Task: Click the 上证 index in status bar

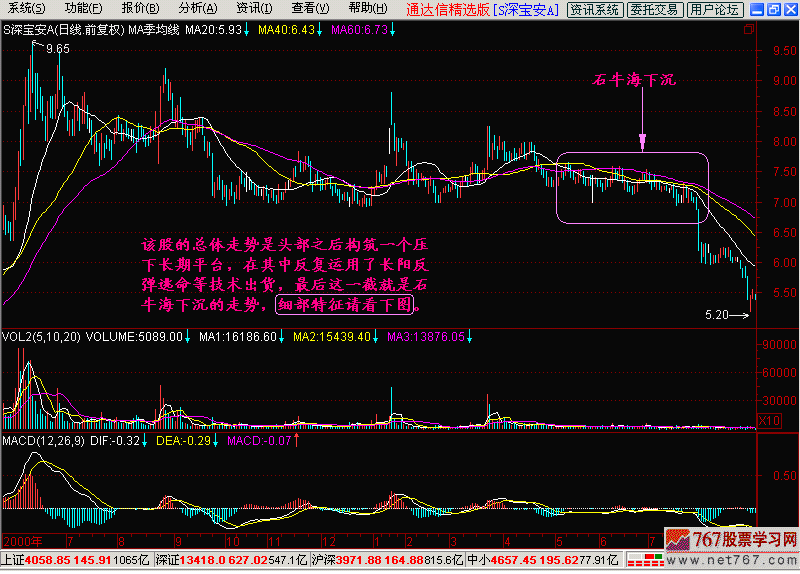Action: (12, 561)
